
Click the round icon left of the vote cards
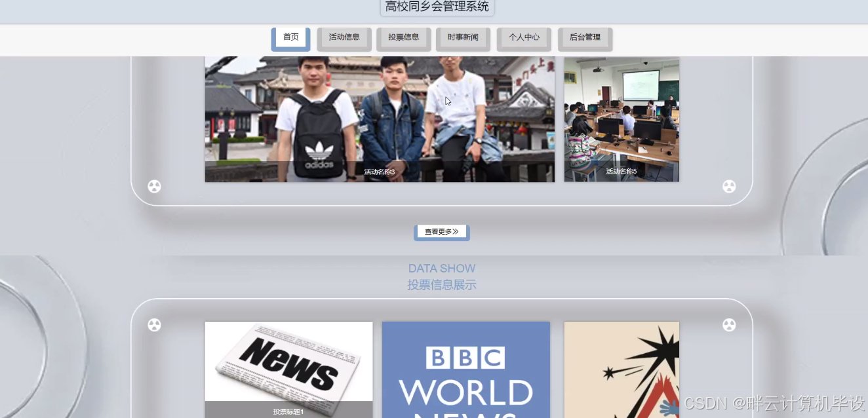(x=154, y=325)
